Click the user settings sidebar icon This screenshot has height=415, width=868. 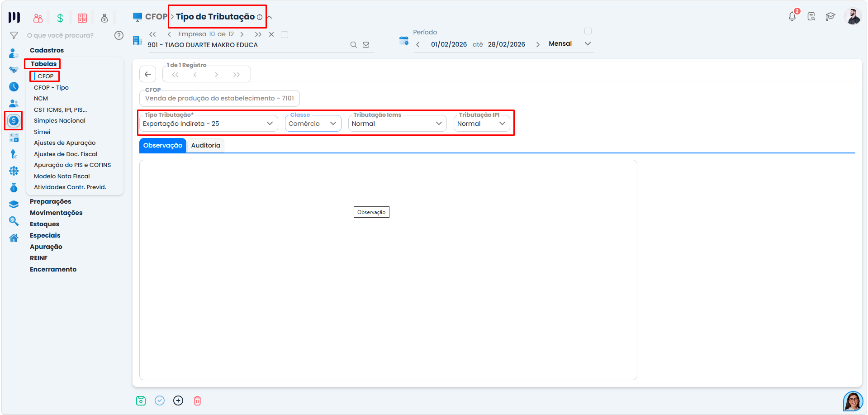pyautogui.click(x=14, y=53)
